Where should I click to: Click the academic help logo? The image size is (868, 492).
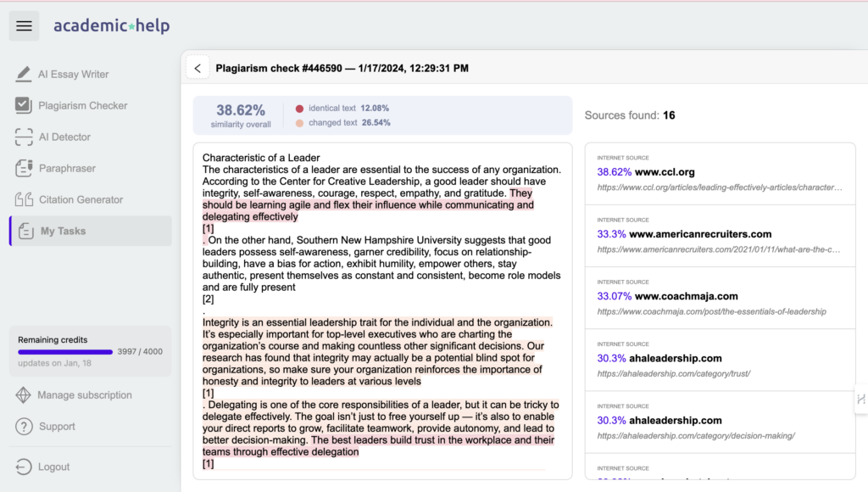coord(111,25)
